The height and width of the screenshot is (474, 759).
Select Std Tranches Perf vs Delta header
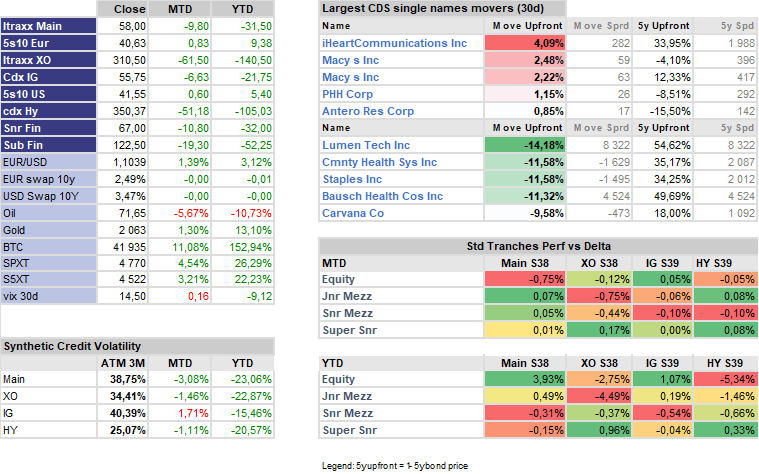pos(538,246)
